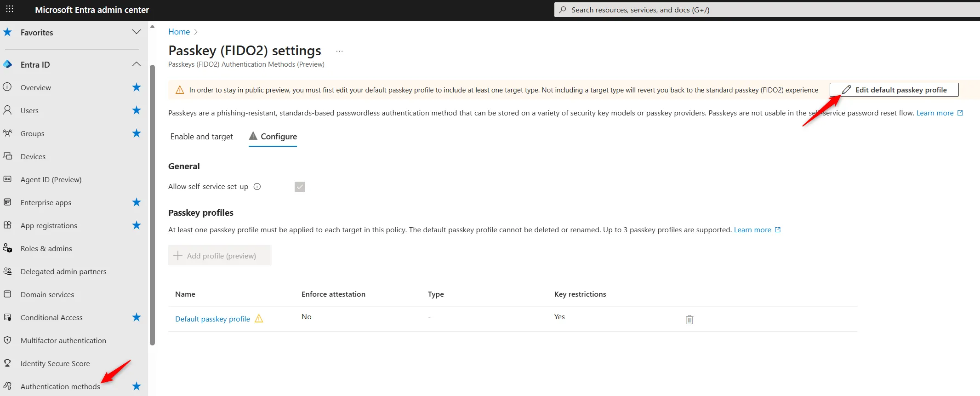The image size is (980, 396).
Task: Click the Roles & admins sidebar icon
Action: point(8,248)
